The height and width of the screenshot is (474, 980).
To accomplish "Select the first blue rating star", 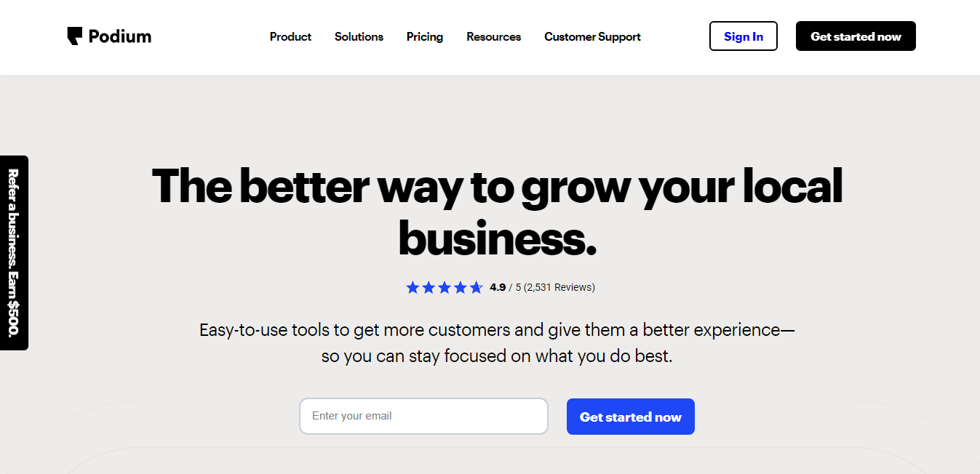I will (x=413, y=287).
